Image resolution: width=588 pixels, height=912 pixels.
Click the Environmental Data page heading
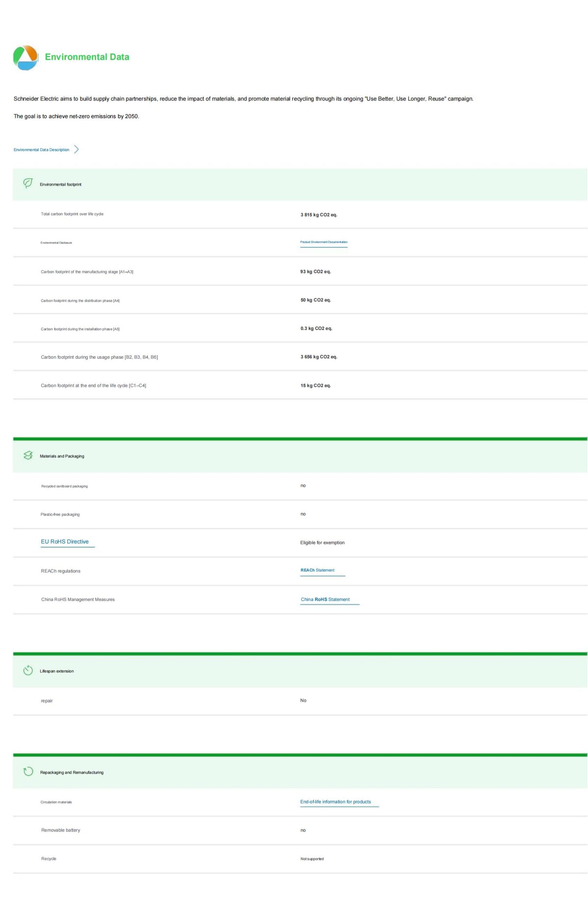(x=87, y=57)
